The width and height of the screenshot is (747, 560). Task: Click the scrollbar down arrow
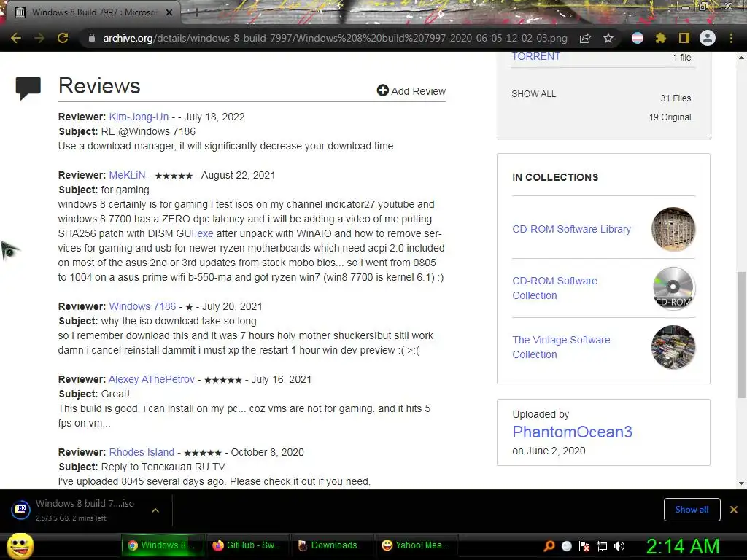point(741,483)
